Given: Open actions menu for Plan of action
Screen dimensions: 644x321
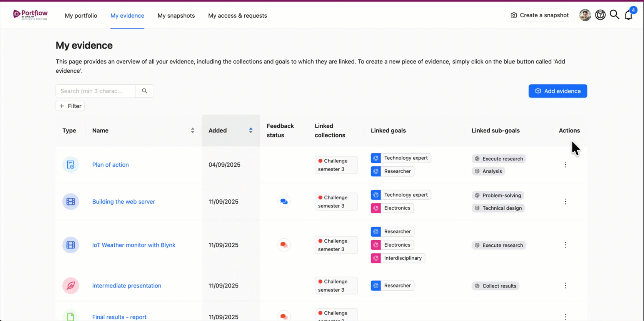Looking at the screenshot, I should click(x=566, y=165).
